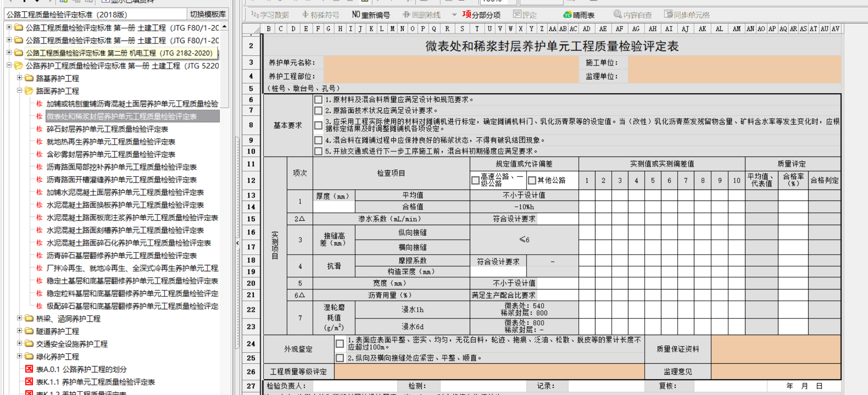This screenshot has height=395, width=868.
Task: Click the 养护单元名称 orange input field
Action: [x=451, y=62]
